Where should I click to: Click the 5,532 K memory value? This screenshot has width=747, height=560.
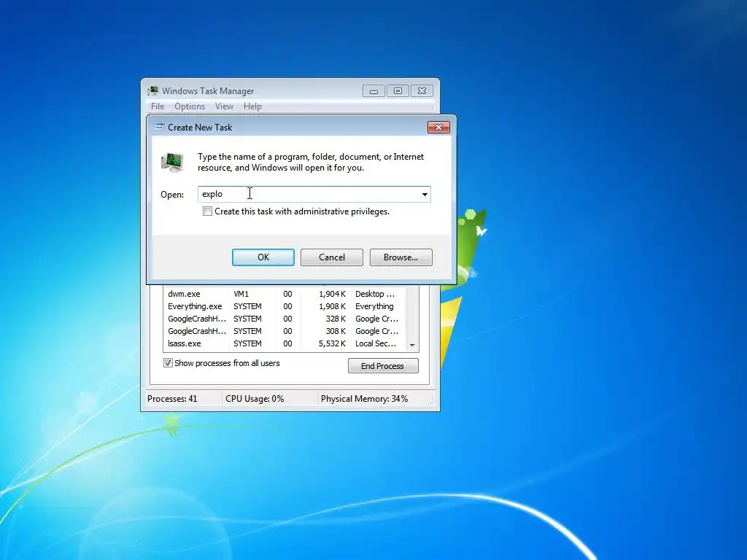click(x=332, y=343)
